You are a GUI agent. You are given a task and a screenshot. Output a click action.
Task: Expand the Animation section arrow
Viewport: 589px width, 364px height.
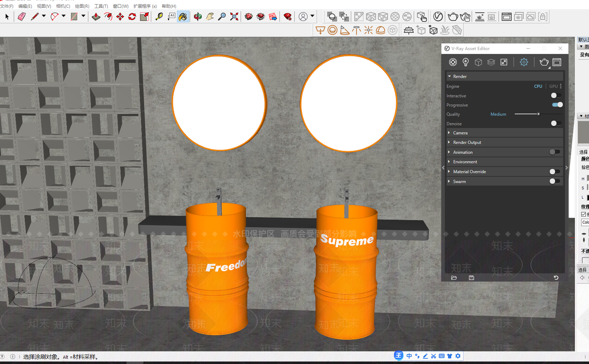(x=449, y=152)
